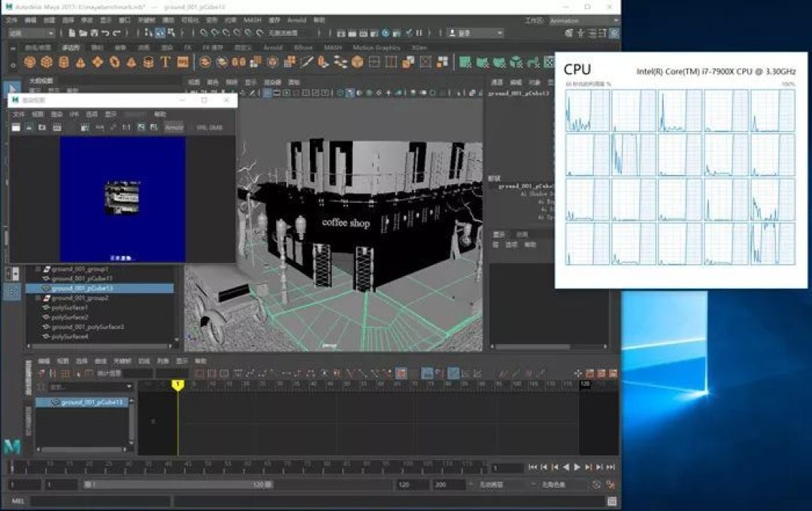Image resolution: width=812 pixels, height=511 pixels.
Task: Open the Animation workspace dropdown
Action: pos(583,21)
